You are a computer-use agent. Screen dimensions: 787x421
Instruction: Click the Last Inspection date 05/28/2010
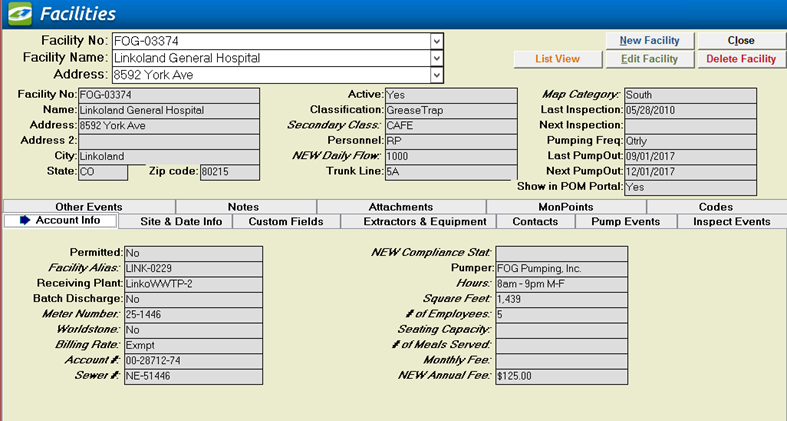point(691,110)
